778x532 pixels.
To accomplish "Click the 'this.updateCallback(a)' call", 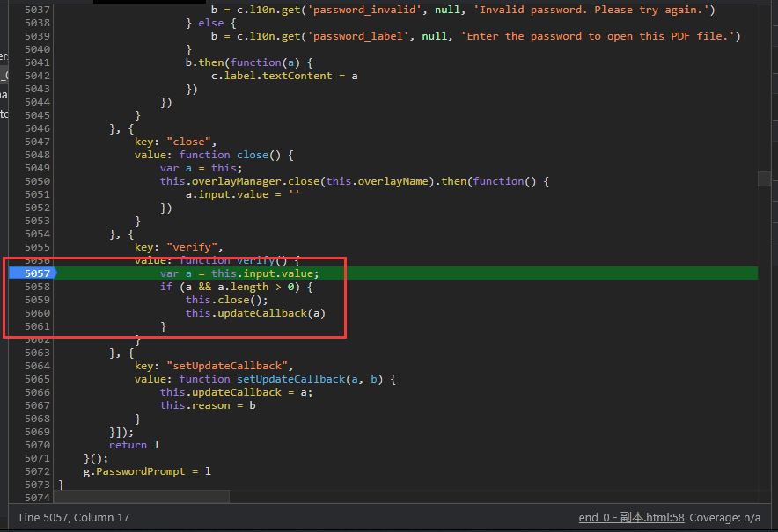I will (255, 313).
